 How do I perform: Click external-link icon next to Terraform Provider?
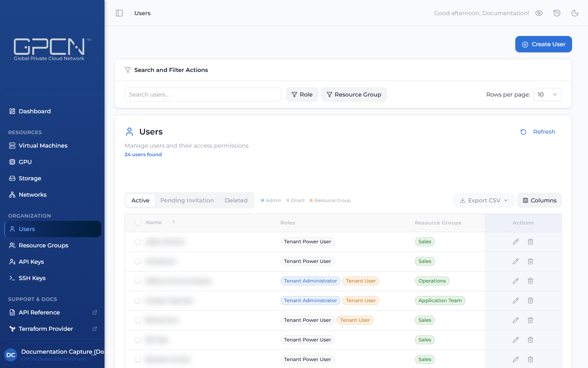(95, 329)
